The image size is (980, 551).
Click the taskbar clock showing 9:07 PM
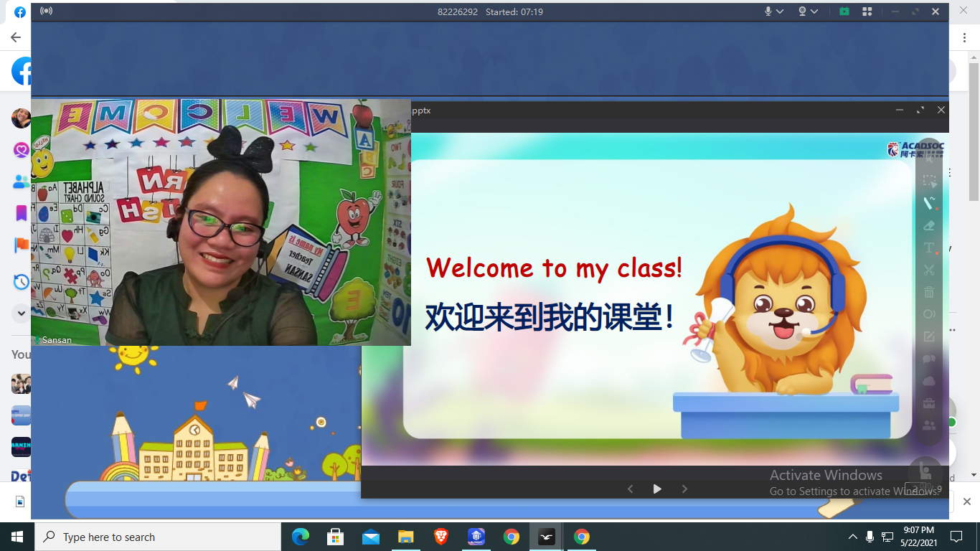pyautogui.click(x=919, y=537)
